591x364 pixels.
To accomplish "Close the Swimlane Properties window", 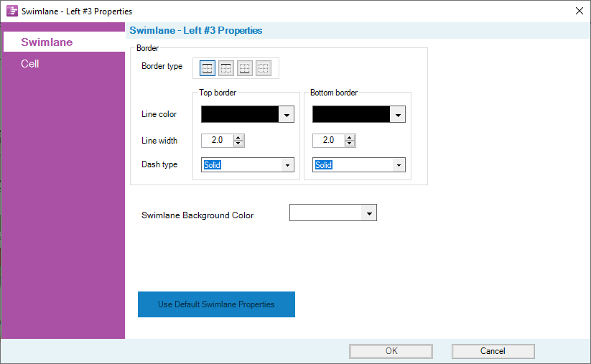I will [x=580, y=11].
